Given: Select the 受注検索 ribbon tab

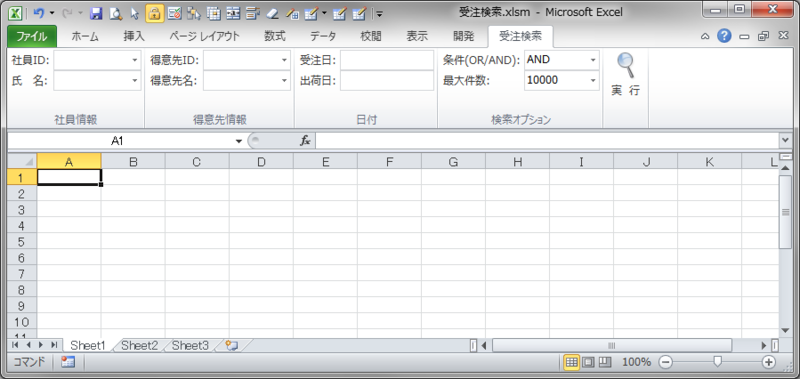Looking at the screenshot, I should tap(520, 36).
